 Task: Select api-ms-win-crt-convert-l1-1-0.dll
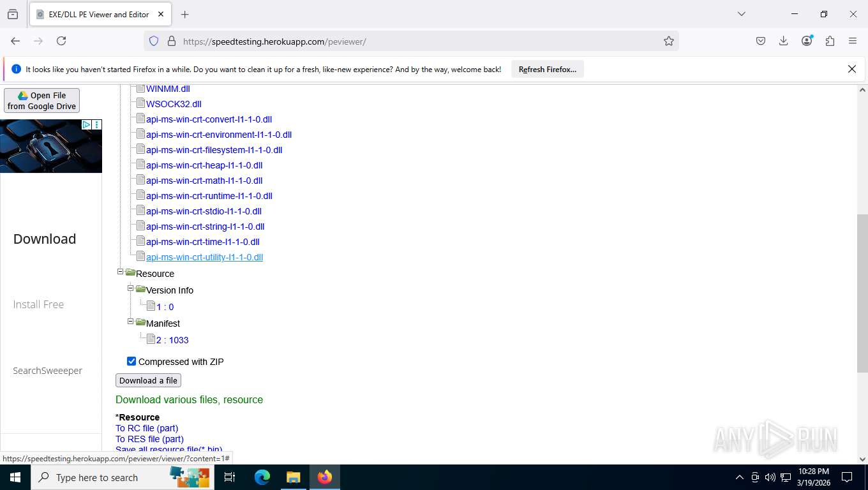pyautogui.click(x=209, y=119)
